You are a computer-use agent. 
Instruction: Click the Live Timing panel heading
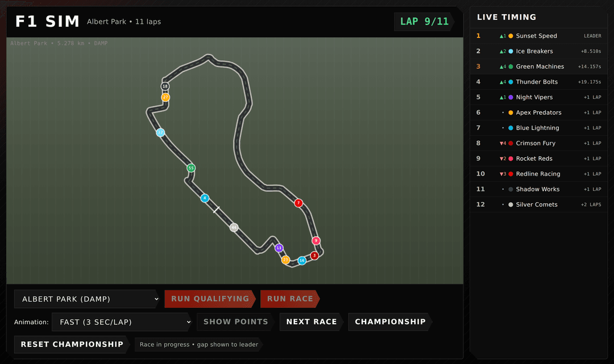pos(507,17)
